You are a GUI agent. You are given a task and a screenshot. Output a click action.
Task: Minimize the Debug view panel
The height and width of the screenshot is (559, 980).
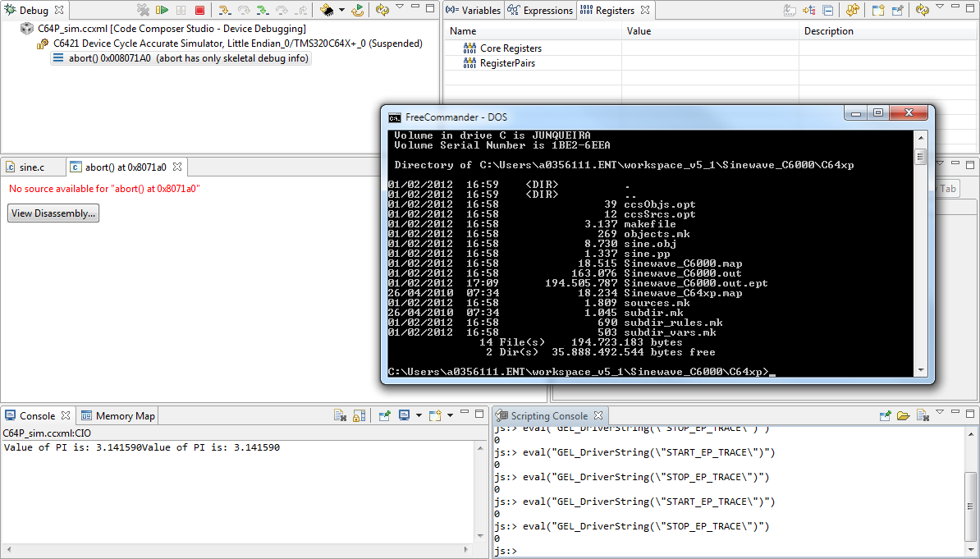point(415,7)
